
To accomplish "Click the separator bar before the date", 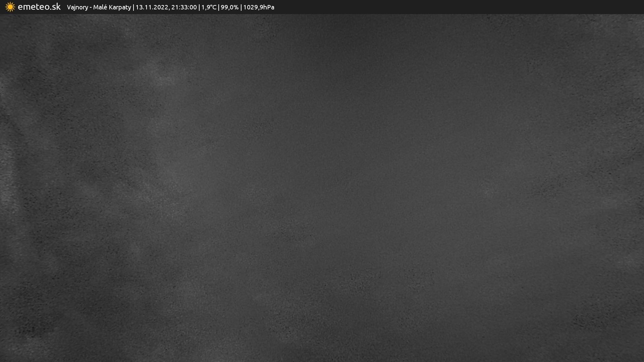I will click(x=133, y=7).
